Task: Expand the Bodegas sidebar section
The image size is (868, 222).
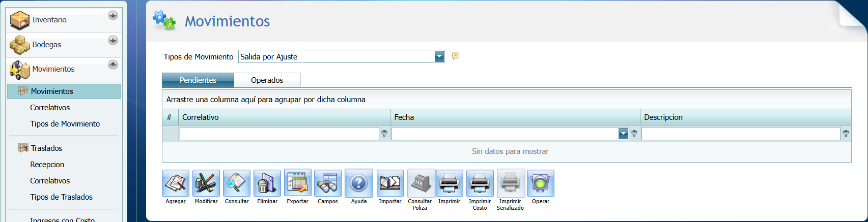Action: point(113,41)
